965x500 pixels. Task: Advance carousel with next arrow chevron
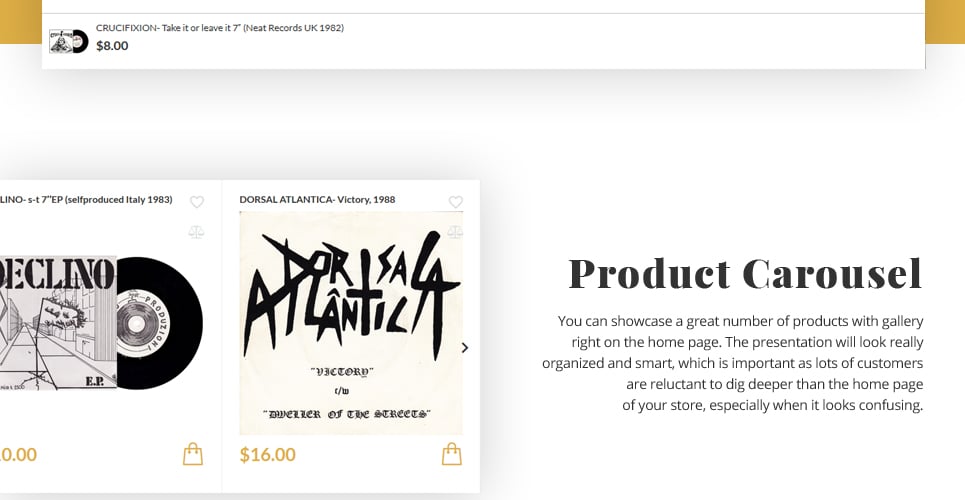point(465,348)
